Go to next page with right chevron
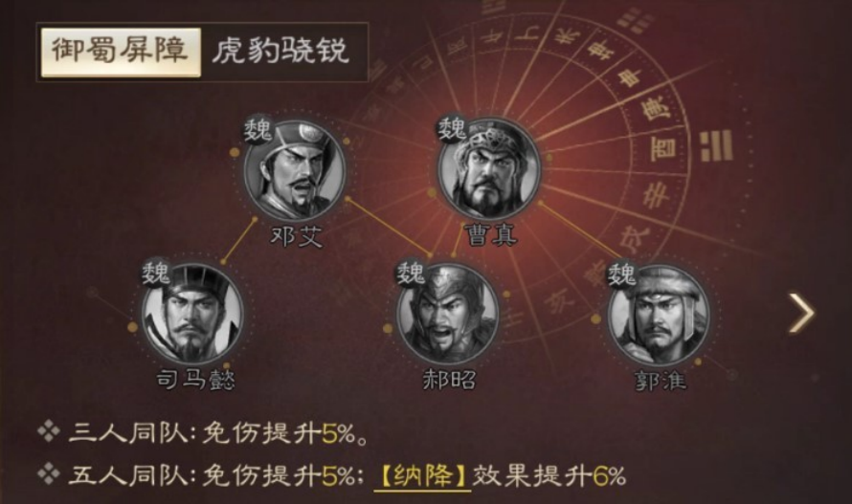852x504 pixels. 801,313
